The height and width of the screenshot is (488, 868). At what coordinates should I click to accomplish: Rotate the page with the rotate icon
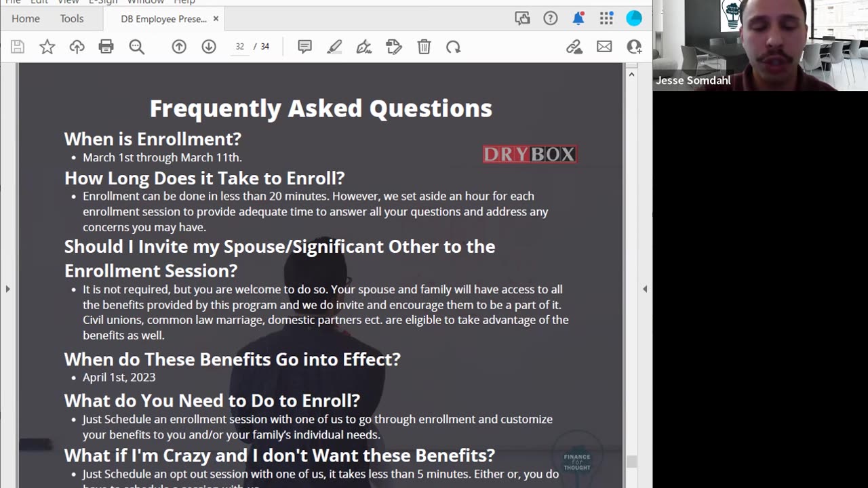point(454,47)
